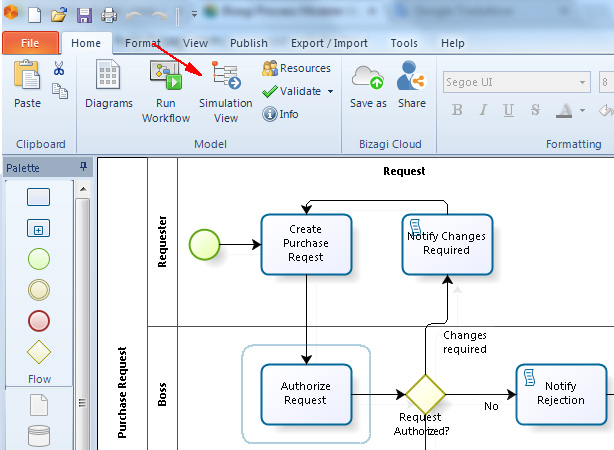The height and width of the screenshot is (450, 614).
Task: Expand the font color dropdown arrow
Action: coord(582,111)
